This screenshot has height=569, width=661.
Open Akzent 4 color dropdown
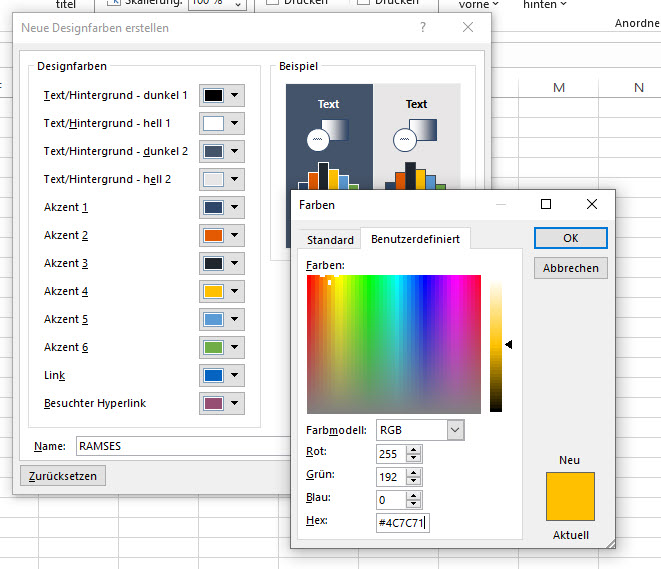coord(222,291)
